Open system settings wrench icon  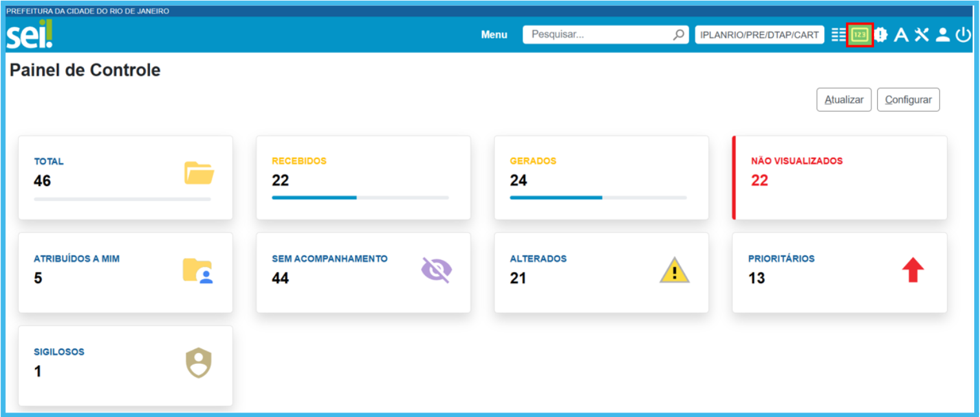[922, 35]
